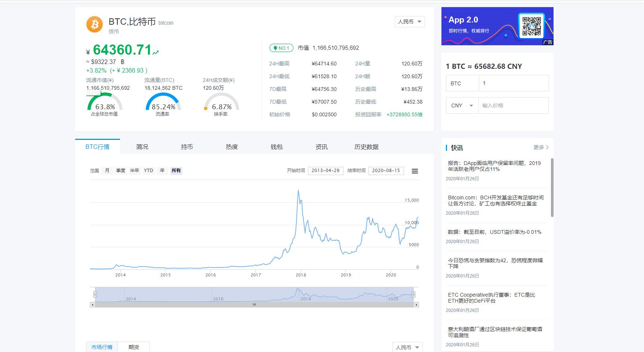Click the 输入价格 input field
The height and width of the screenshot is (352, 644).
(513, 105)
